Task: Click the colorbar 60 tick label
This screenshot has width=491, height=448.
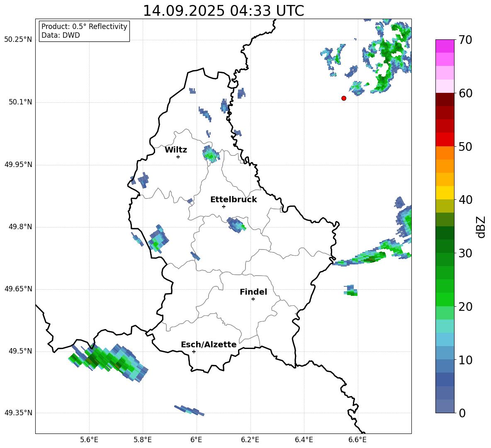Action: pyautogui.click(x=465, y=93)
